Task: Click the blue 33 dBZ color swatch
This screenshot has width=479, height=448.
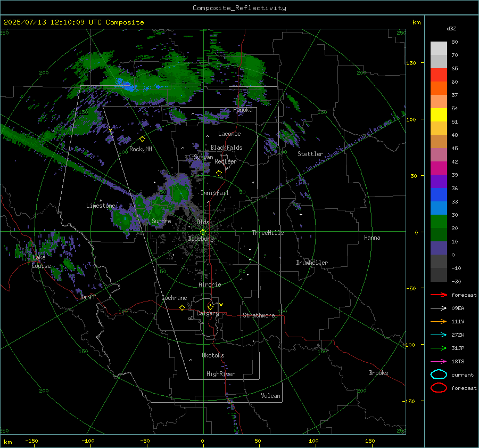Action: pos(439,194)
